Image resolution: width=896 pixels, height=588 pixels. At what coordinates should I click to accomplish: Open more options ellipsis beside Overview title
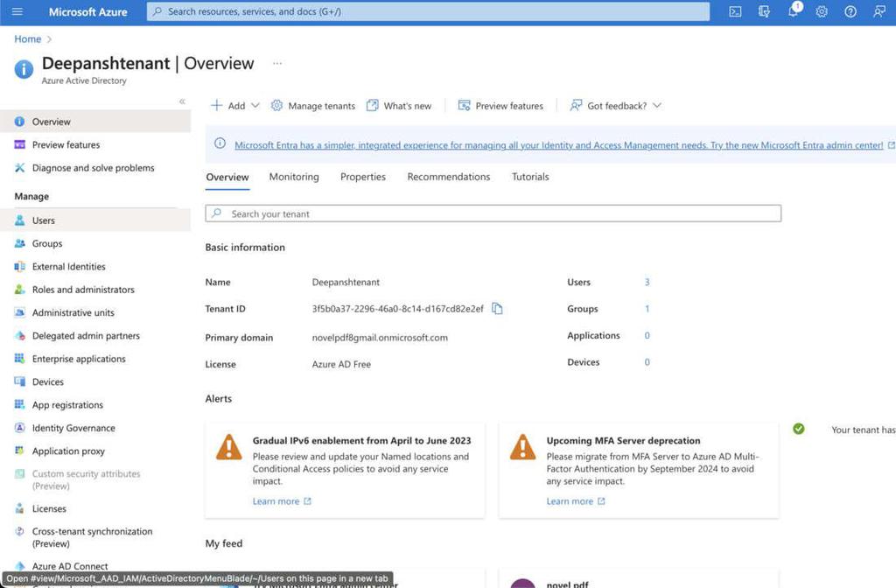[x=277, y=63]
